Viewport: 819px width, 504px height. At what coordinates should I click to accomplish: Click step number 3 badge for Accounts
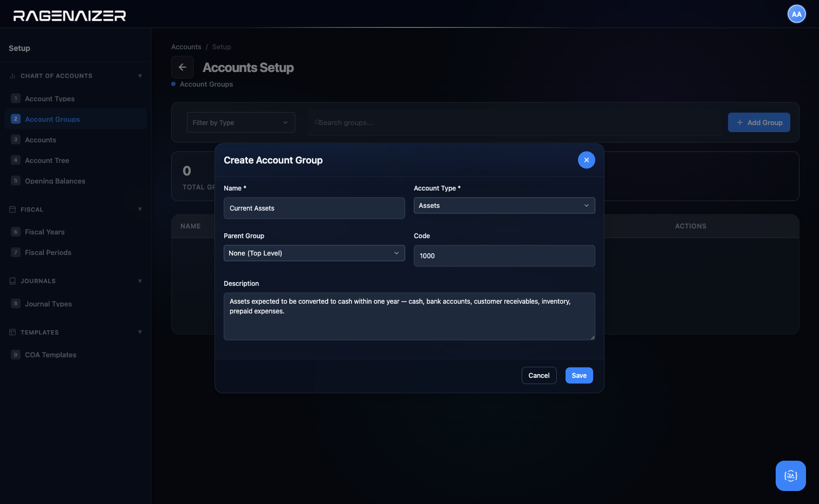[x=16, y=140]
